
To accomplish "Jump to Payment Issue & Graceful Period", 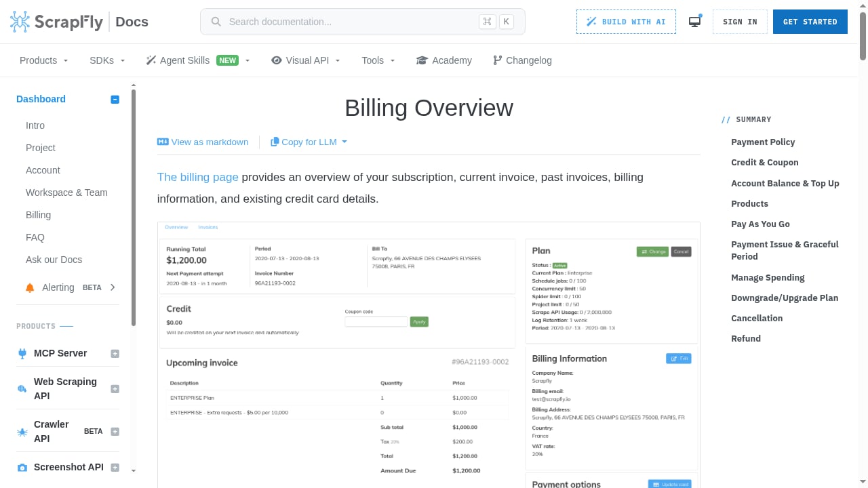I will click(785, 250).
